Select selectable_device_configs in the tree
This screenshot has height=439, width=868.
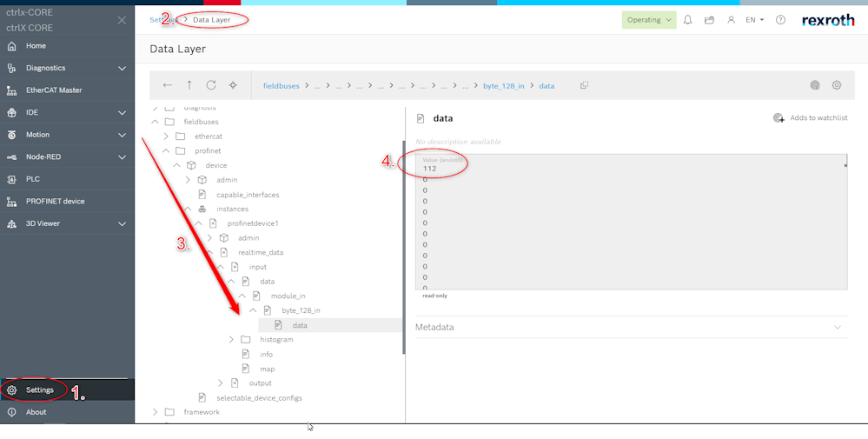(259, 398)
